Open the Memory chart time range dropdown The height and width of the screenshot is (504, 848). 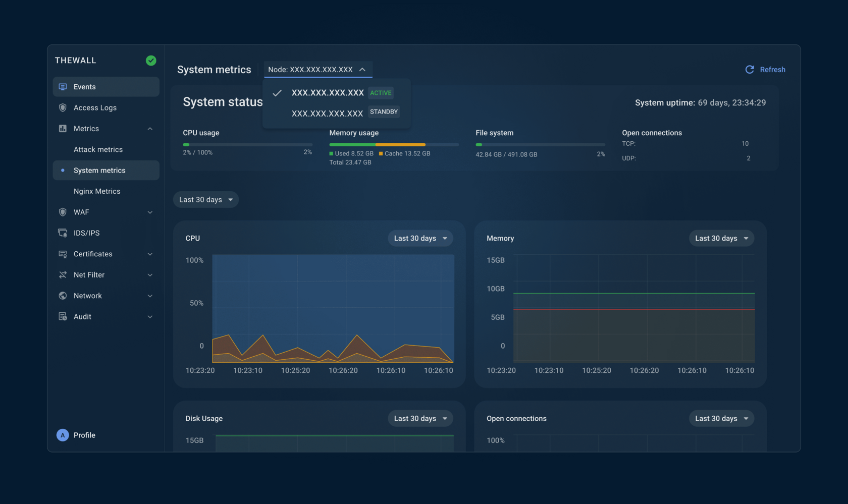coord(721,238)
